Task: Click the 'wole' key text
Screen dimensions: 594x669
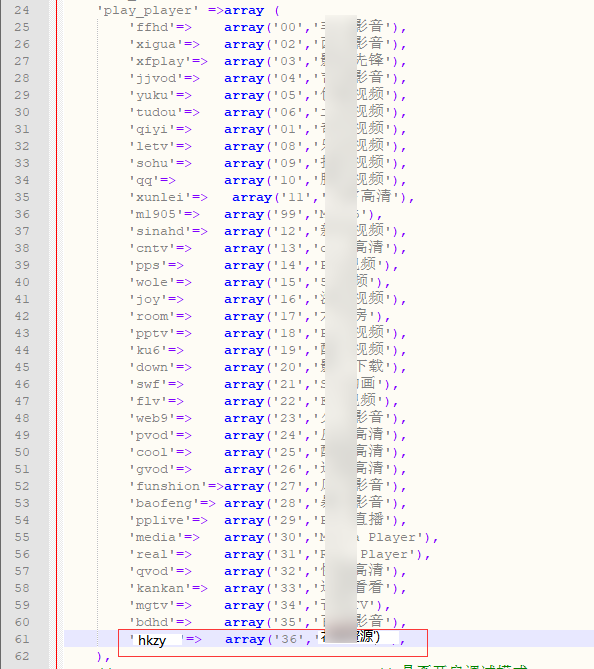Action: click(x=152, y=282)
